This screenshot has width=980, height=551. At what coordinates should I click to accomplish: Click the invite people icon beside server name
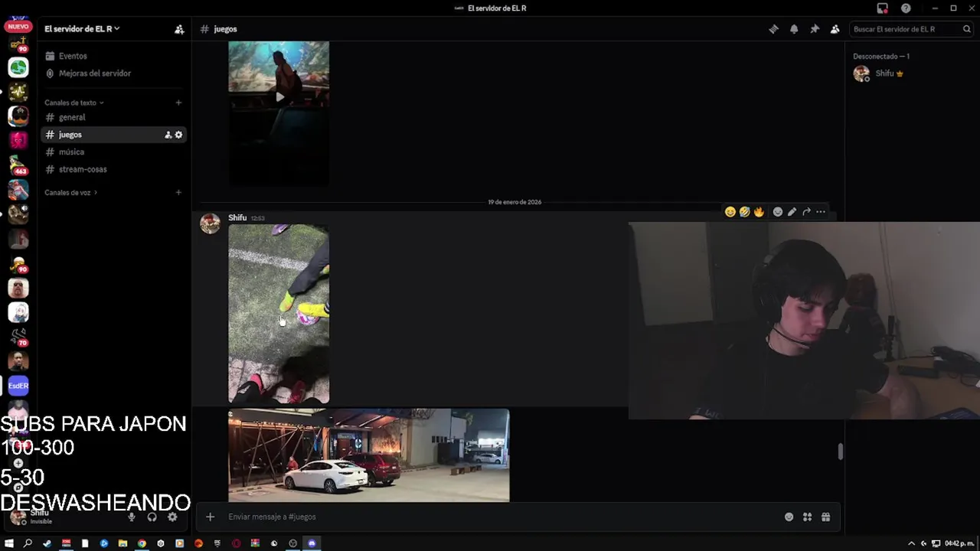[x=179, y=29]
